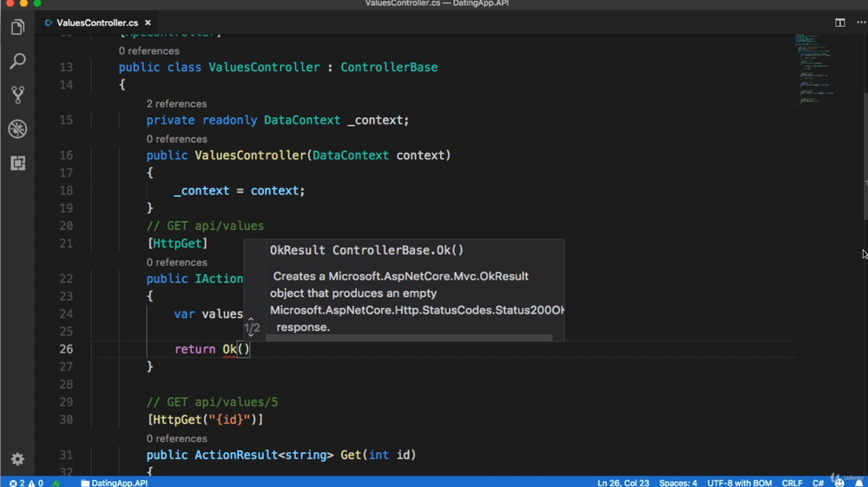Open '2 references' above _context field
The height and width of the screenshot is (487, 868).
[176, 103]
